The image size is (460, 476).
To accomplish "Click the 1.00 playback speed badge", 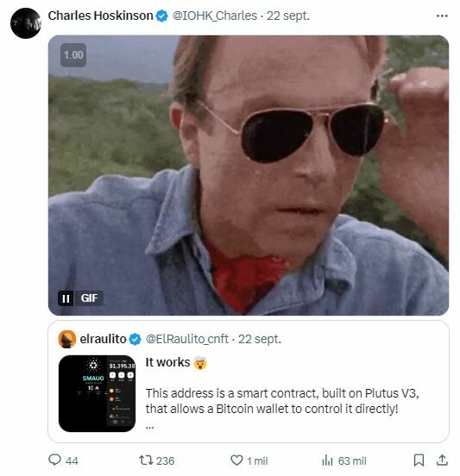I will (x=73, y=55).
